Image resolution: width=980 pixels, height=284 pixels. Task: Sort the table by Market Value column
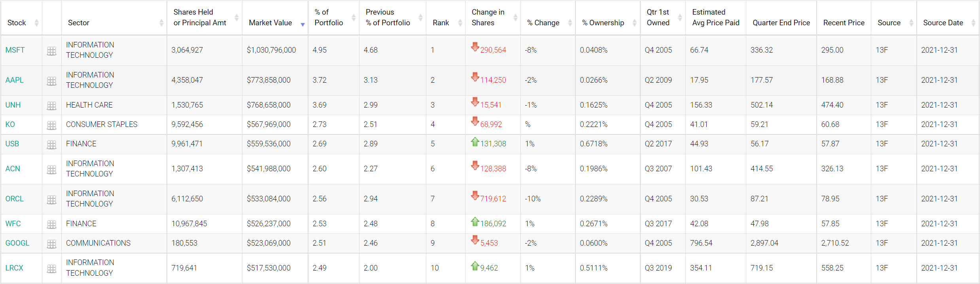[x=271, y=23]
